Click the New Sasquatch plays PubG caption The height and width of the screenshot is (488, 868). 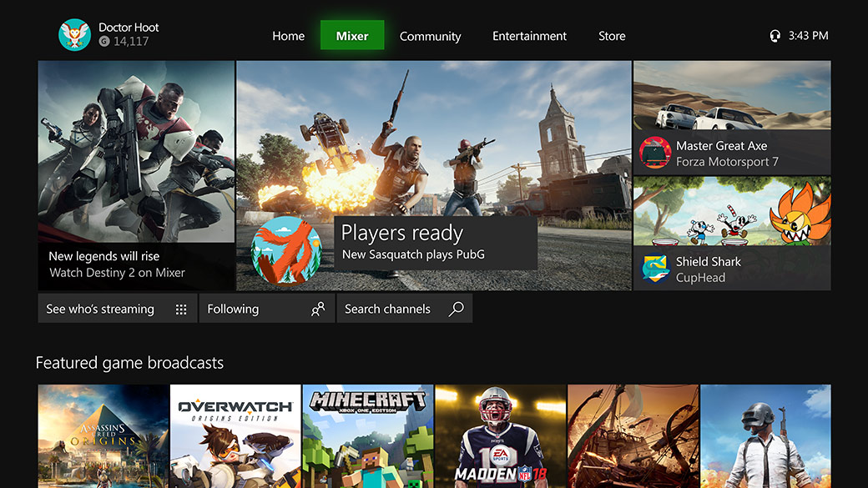[413, 254]
